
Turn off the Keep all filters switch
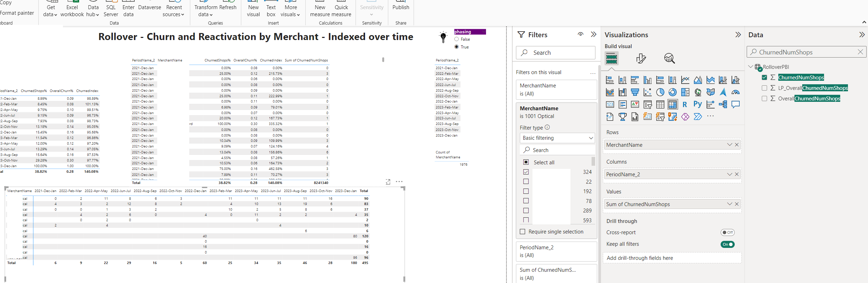[x=727, y=244]
